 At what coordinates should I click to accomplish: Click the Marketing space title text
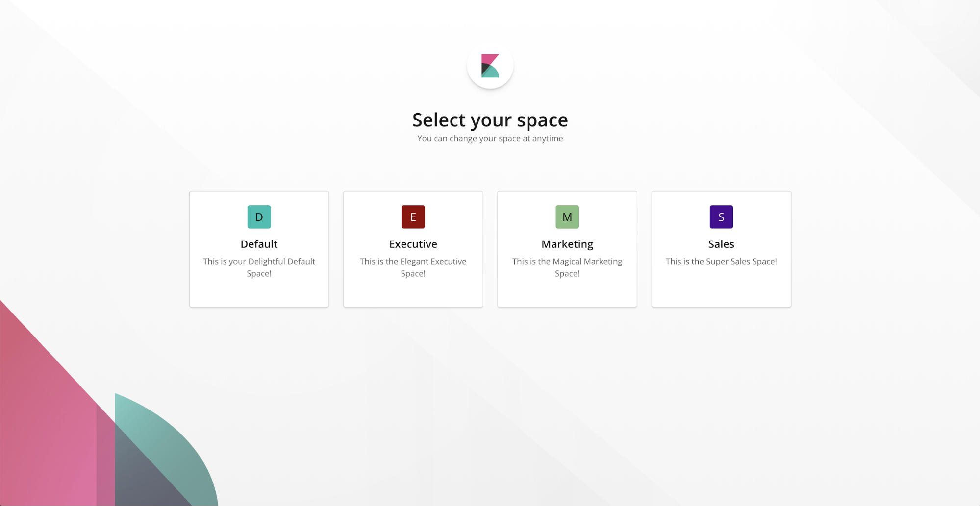(x=567, y=243)
